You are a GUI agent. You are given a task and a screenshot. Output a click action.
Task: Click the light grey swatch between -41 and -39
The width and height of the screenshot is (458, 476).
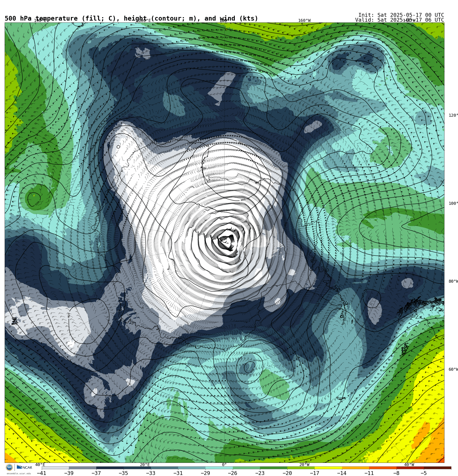tap(55, 468)
